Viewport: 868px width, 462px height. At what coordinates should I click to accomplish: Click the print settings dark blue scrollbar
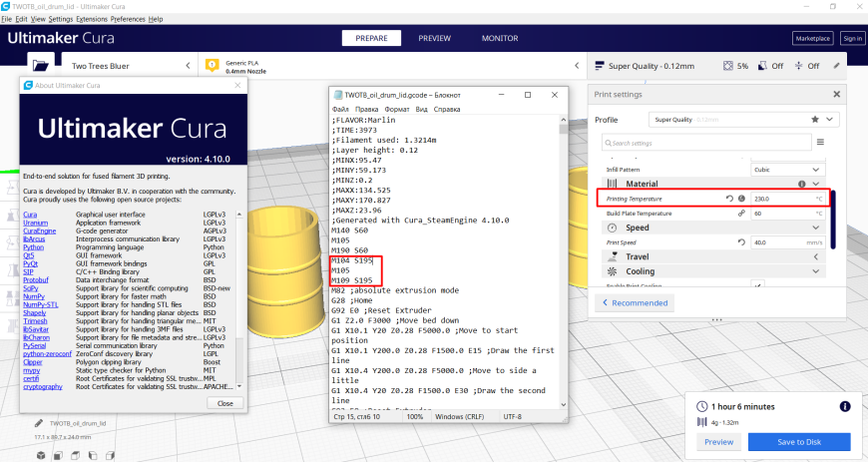coord(833,220)
